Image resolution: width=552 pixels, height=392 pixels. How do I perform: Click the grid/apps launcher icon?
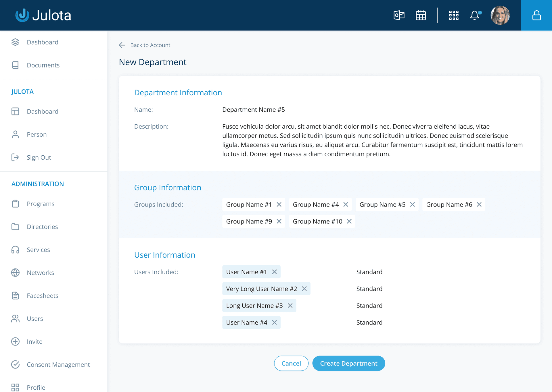click(453, 15)
